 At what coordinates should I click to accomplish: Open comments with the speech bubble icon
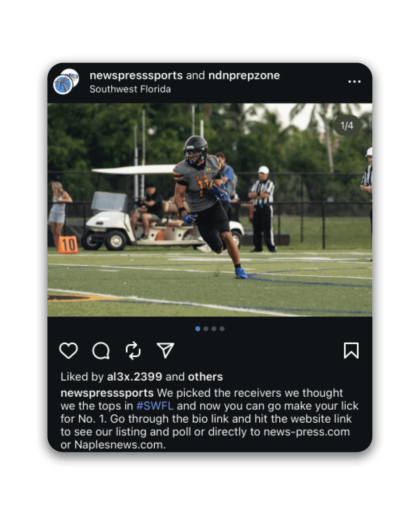[101, 351]
